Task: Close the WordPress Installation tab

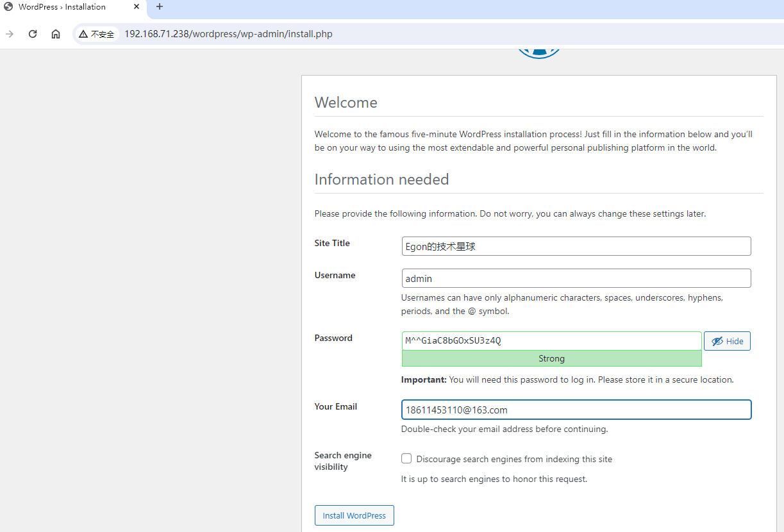Action: 137,7
